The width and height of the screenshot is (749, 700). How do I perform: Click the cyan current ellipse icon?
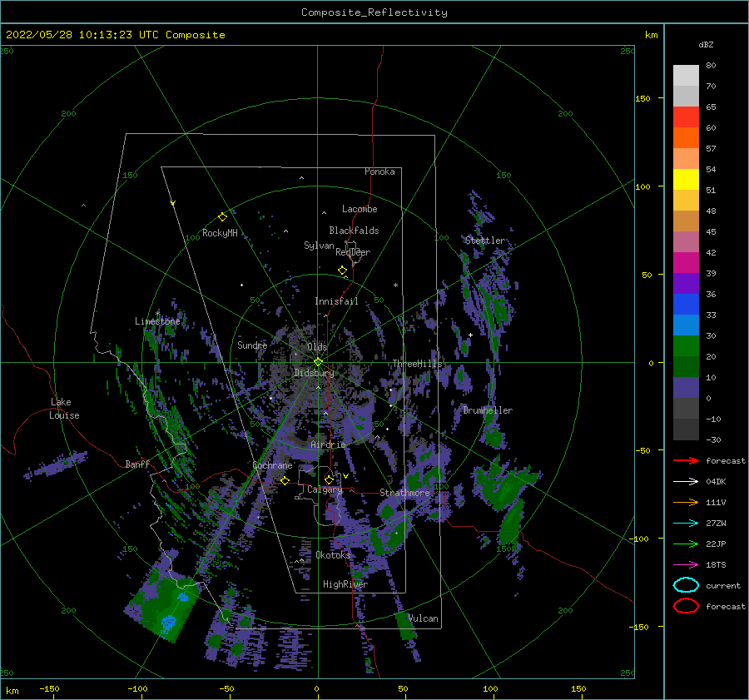(686, 585)
